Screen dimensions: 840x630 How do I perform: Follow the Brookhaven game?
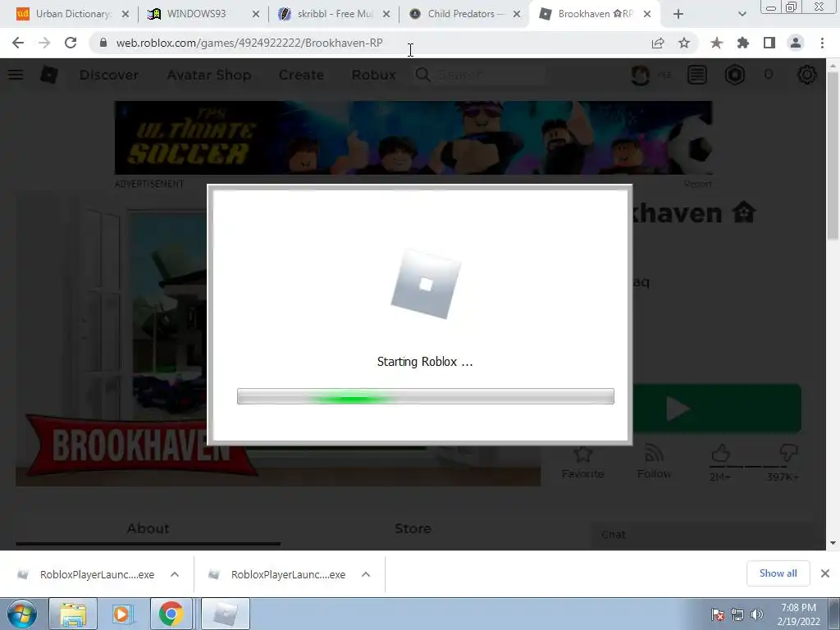654,463
